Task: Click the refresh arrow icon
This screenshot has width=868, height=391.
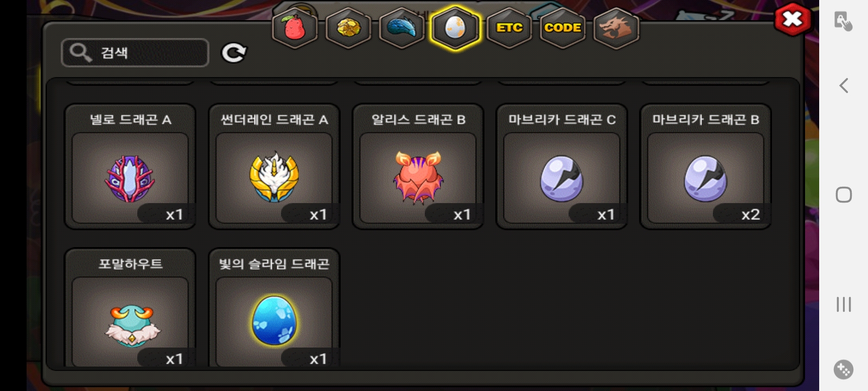Action: point(234,53)
